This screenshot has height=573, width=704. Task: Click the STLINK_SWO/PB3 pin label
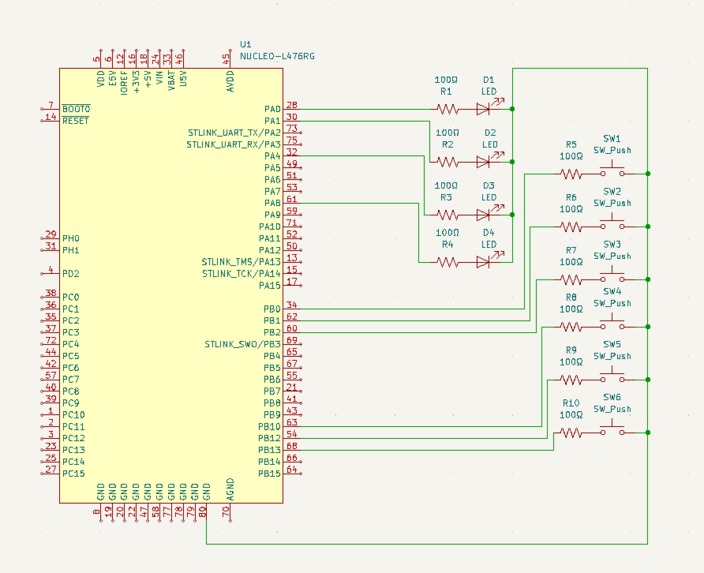[x=242, y=344]
